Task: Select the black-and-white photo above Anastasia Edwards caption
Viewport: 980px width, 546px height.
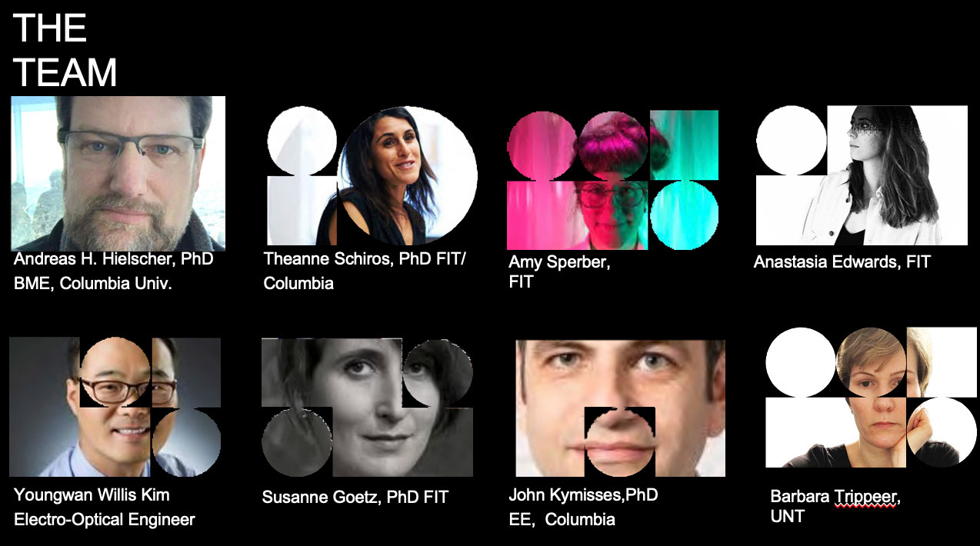Action: coord(862,175)
